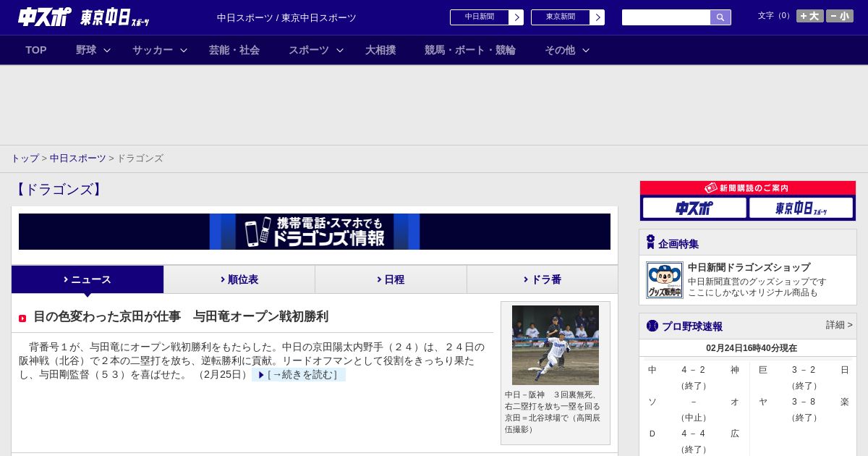
Task: Open the 京田 baseball photo thumbnail
Action: pyautogui.click(x=556, y=345)
